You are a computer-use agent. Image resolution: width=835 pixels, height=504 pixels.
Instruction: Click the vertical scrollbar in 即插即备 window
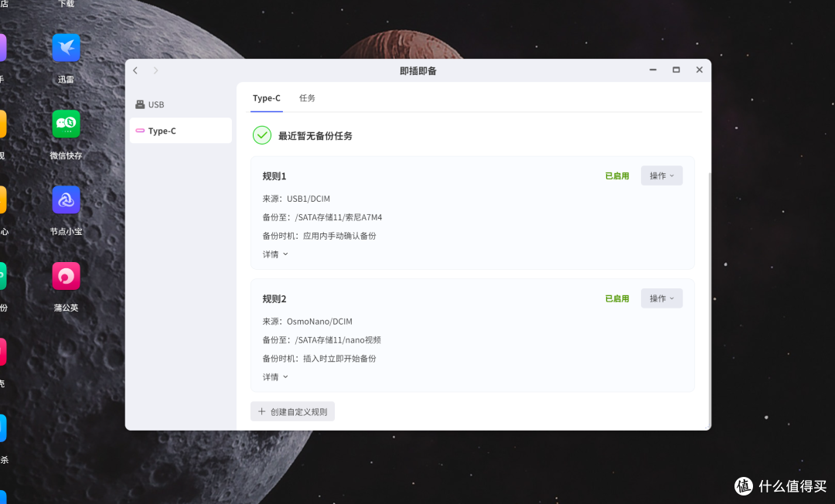click(709, 298)
